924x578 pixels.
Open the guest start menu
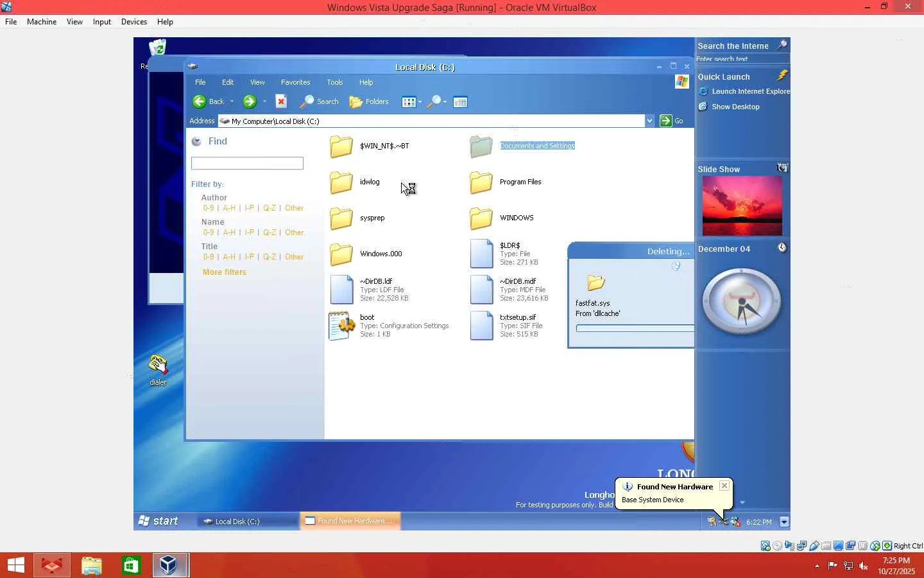[x=158, y=521]
